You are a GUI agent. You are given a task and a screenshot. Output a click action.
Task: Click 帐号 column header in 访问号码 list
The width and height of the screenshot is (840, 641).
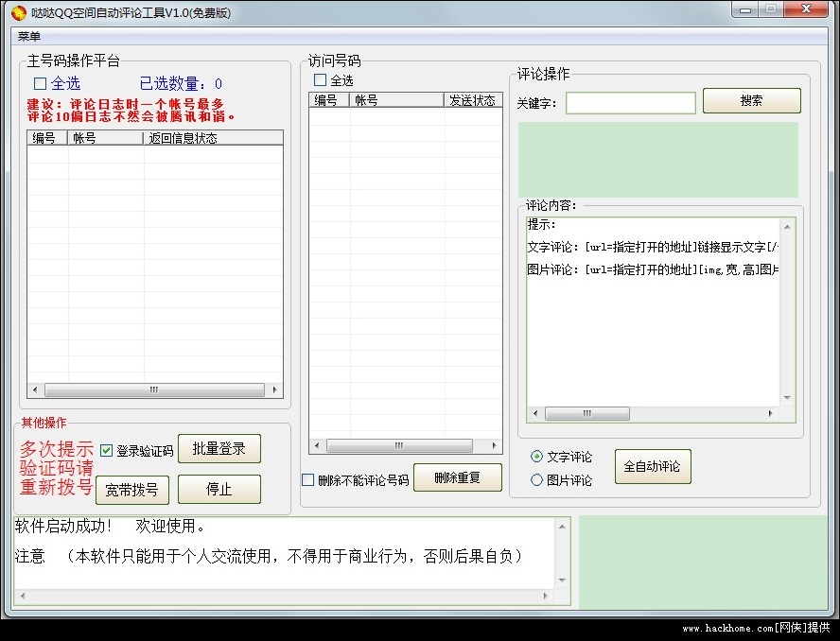tap(396, 100)
